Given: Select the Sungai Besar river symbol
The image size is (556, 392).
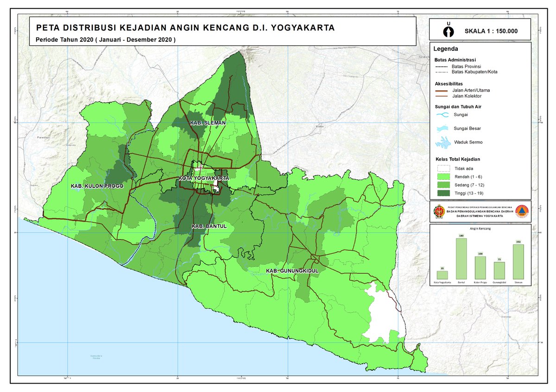Looking at the screenshot, I should tap(442, 128).
